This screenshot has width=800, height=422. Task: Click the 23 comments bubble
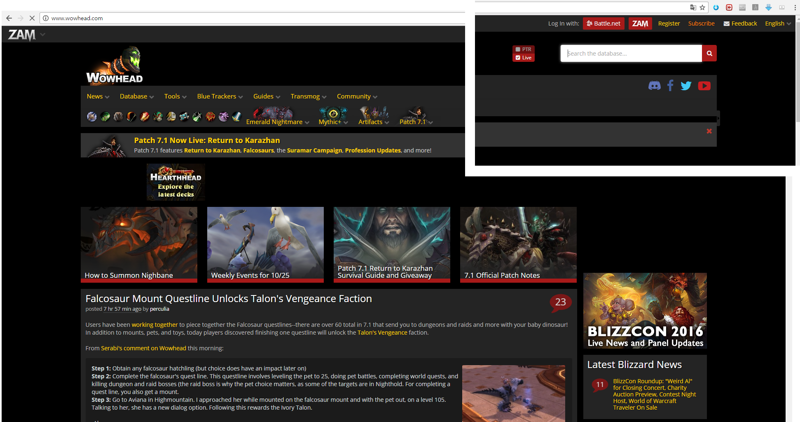click(x=560, y=303)
